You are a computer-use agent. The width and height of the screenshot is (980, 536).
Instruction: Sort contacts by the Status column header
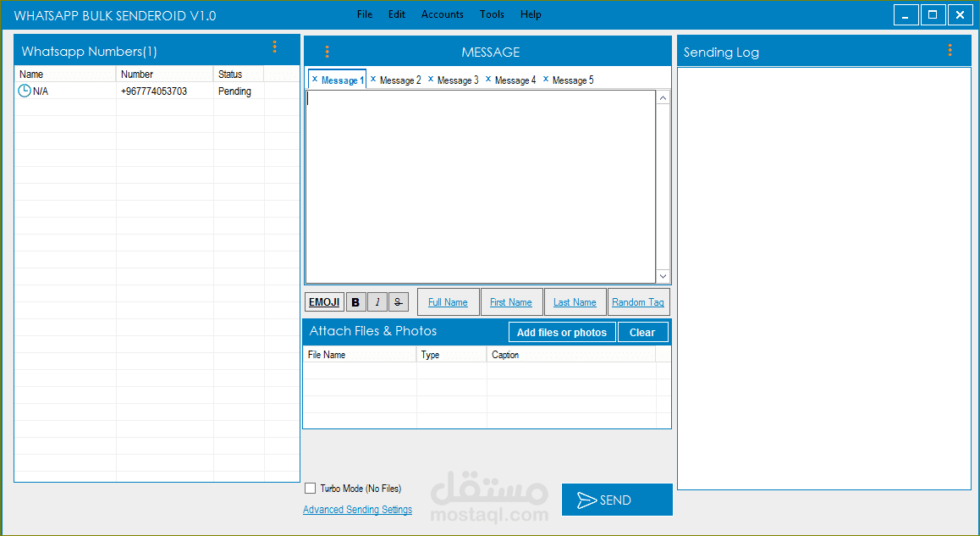(x=239, y=74)
